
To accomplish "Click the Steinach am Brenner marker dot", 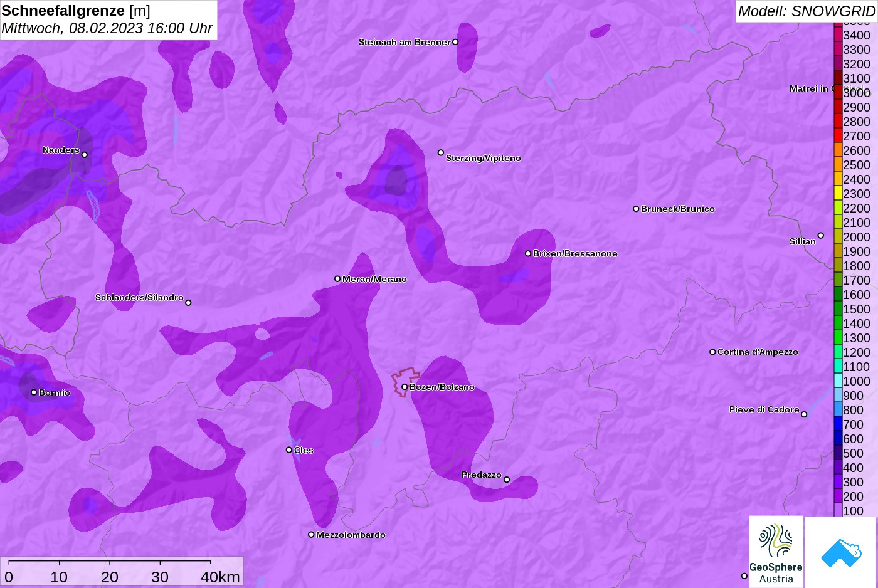I will coord(455,42).
